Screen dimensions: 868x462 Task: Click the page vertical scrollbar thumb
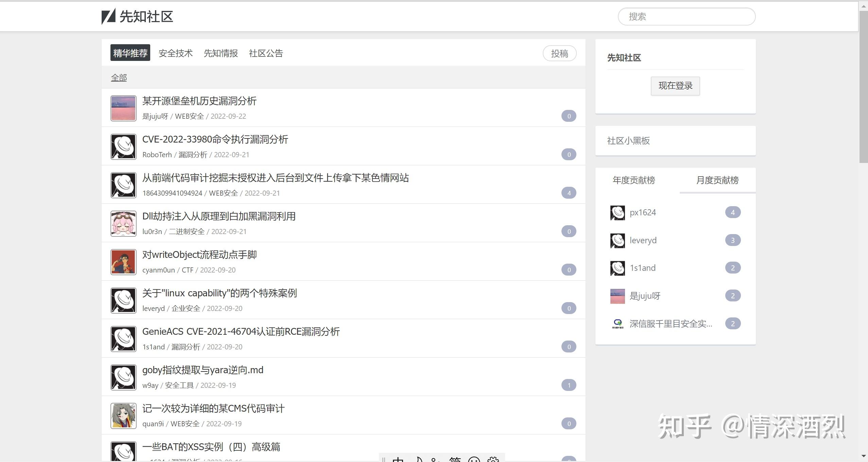tap(864, 87)
